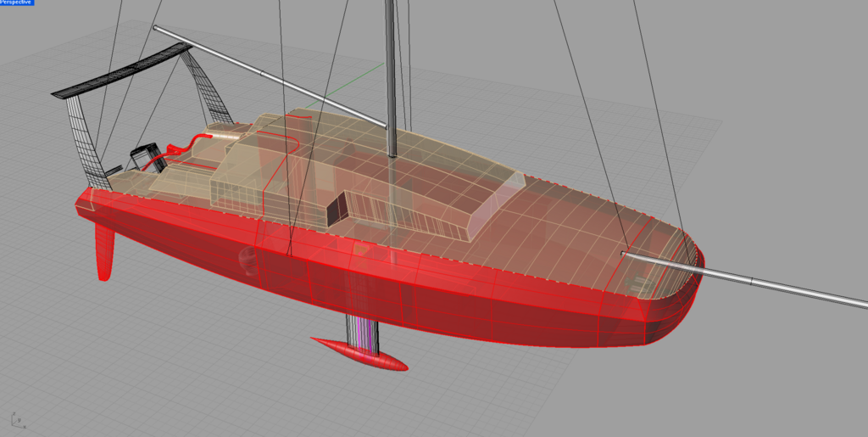This screenshot has height=437, width=868.
Task: Select the world axis icon in the viewport corner
Action: [x=17, y=420]
